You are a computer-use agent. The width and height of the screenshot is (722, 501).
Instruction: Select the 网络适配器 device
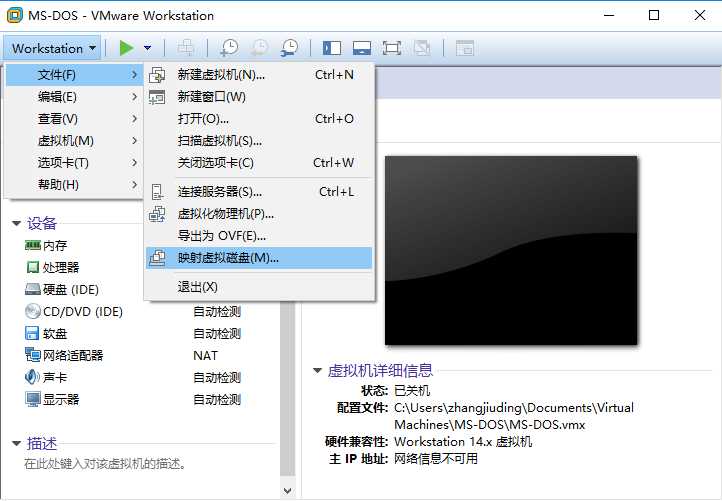tap(64, 355)
